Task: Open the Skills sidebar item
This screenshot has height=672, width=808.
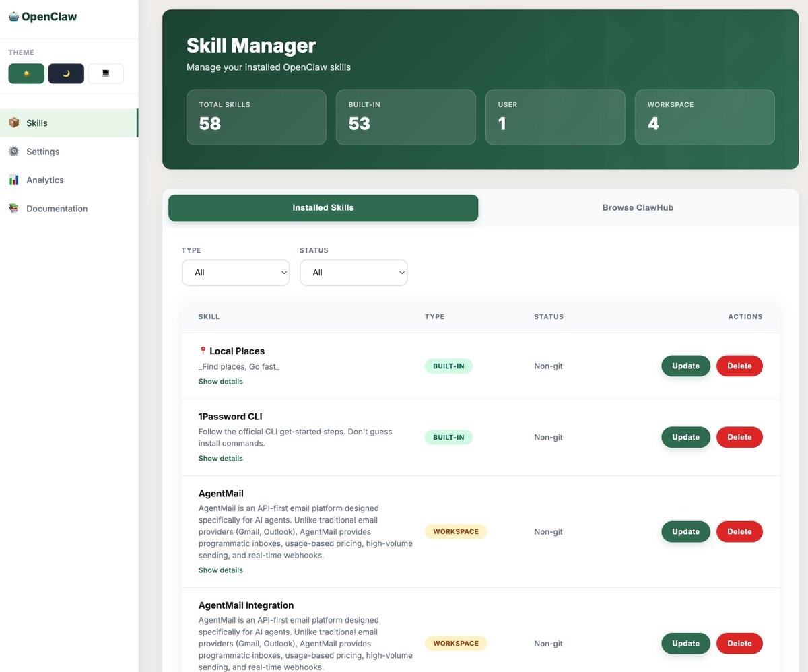Action: [69, 123]
